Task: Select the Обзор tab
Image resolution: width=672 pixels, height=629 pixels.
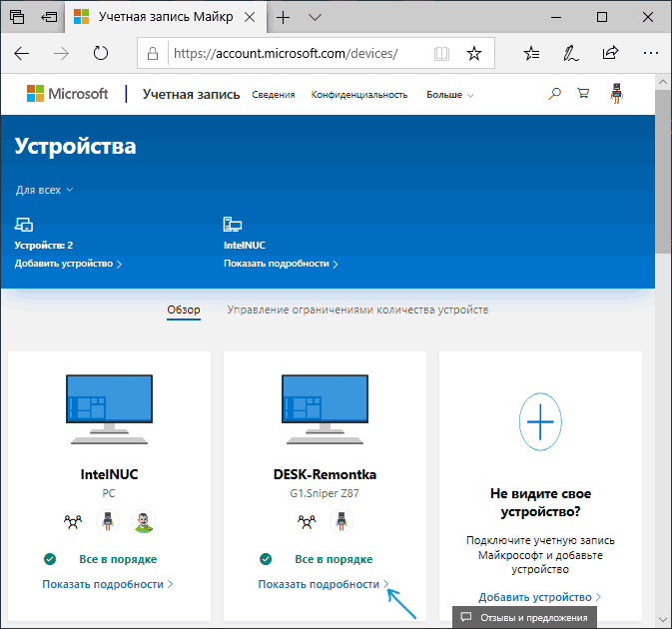Action: [x=184, y=310]
